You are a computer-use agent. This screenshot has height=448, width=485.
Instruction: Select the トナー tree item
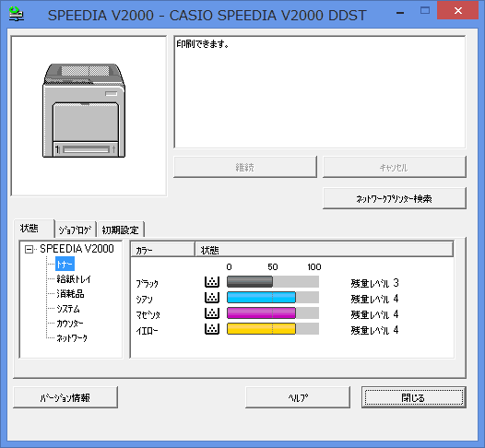[x=65, y=264]
